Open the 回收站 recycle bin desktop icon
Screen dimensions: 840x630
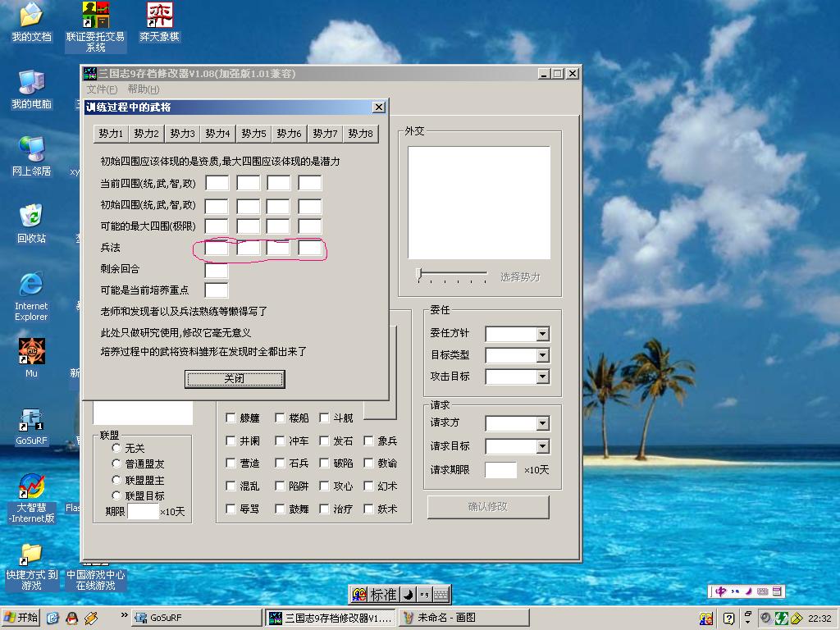point(31,217)
